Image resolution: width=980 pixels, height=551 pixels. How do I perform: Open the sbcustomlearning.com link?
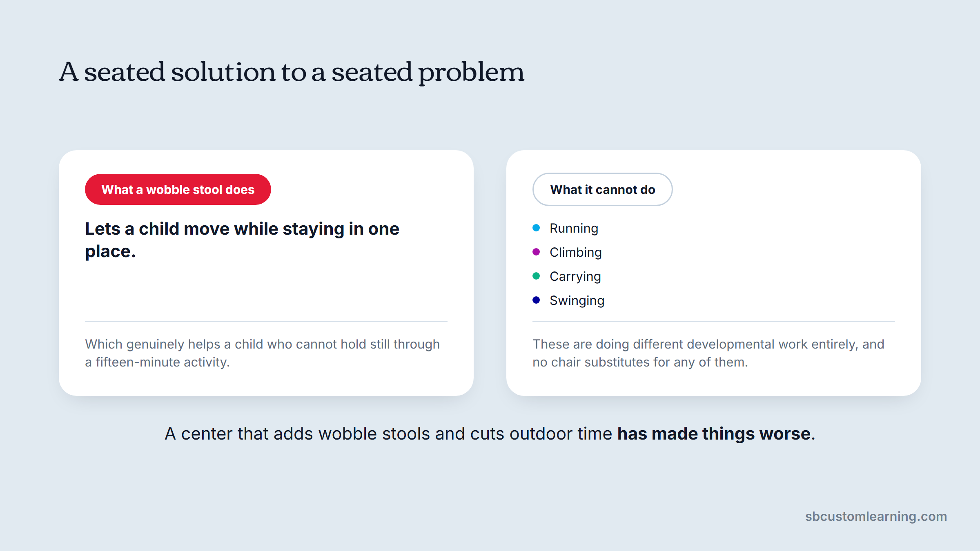[876, 516]
